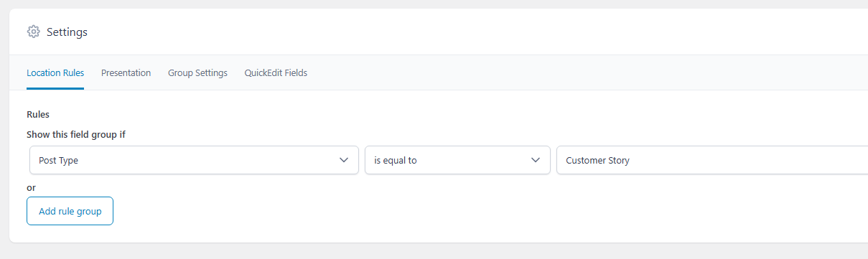Click the "is equal to" text in select
868x259 pixels.
pyautogui.click(x=396, y=161)
